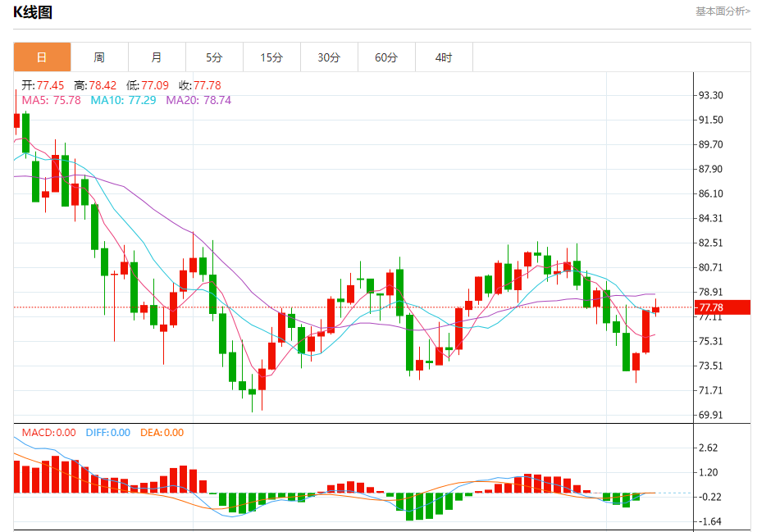Click the MA10: 77.29 legend label

(124, 100)
